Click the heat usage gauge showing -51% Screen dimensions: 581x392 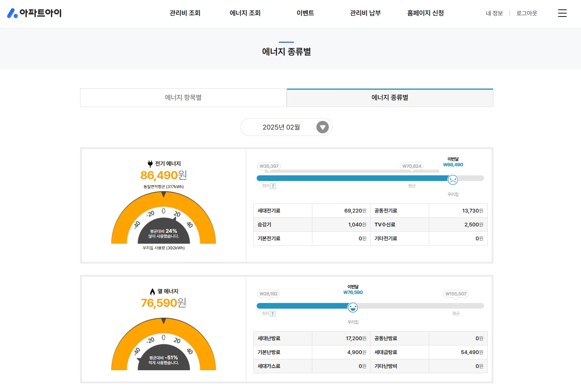coord(163,344)
